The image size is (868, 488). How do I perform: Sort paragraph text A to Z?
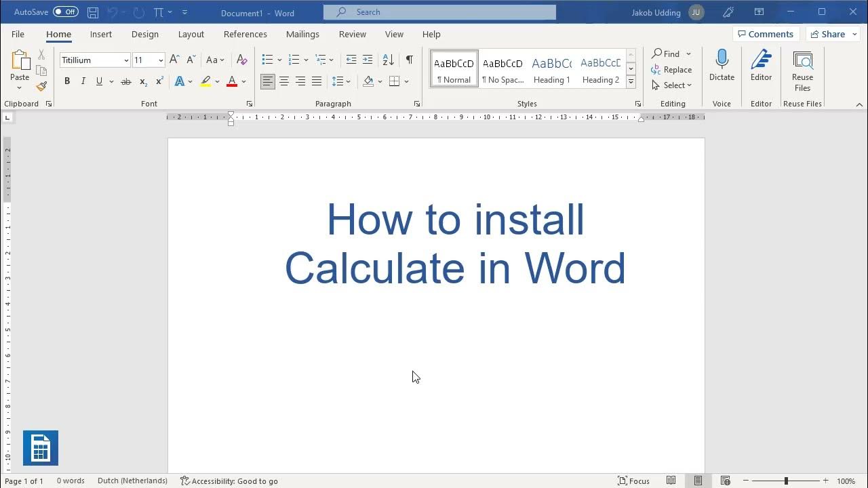click(x=389, y=60)
